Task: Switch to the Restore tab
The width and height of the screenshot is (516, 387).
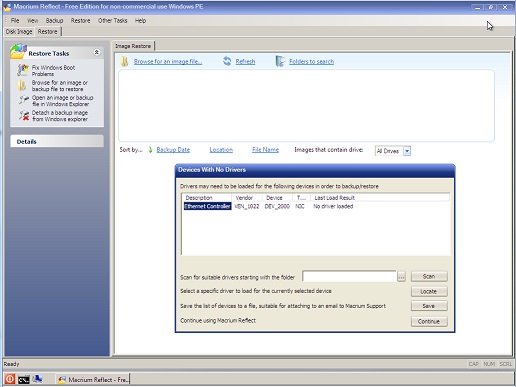Action: pyautogui.click(x=48, y=32)
